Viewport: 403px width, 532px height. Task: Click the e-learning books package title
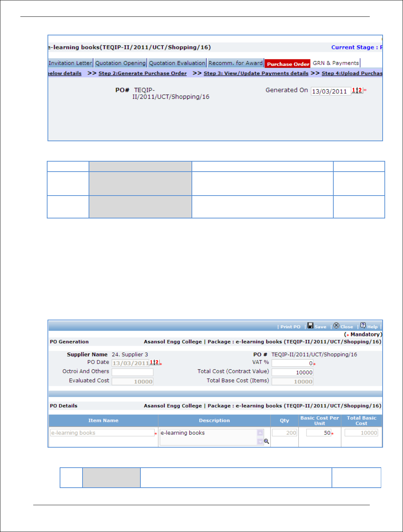click(130, 47)
